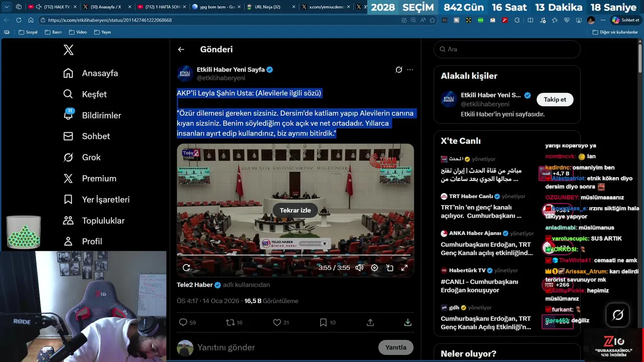The width and height of the screenshot is (644, 362).
Task: Click Takip et follow button
Action: [x=555, y=99]
